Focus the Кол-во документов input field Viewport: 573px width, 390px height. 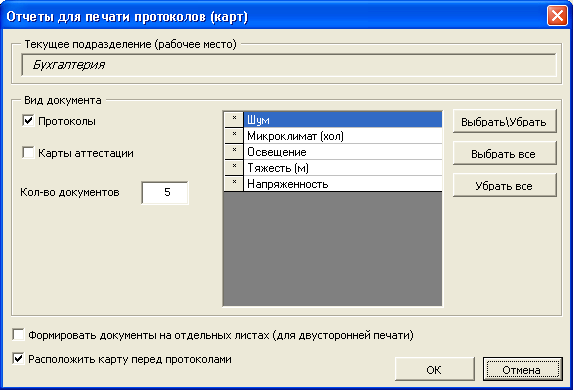(x=165, y=193)
